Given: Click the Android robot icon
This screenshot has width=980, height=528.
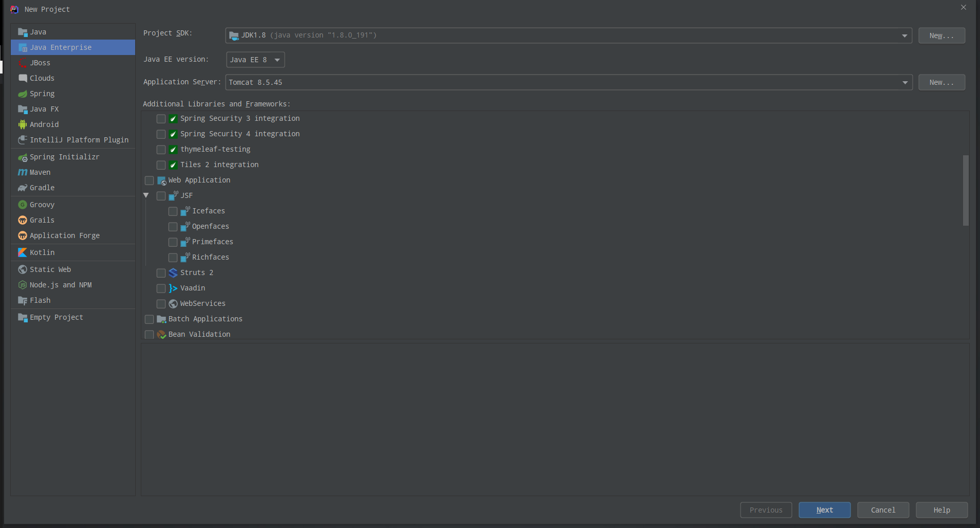Looking at the screenshot, I should point(23,124).
